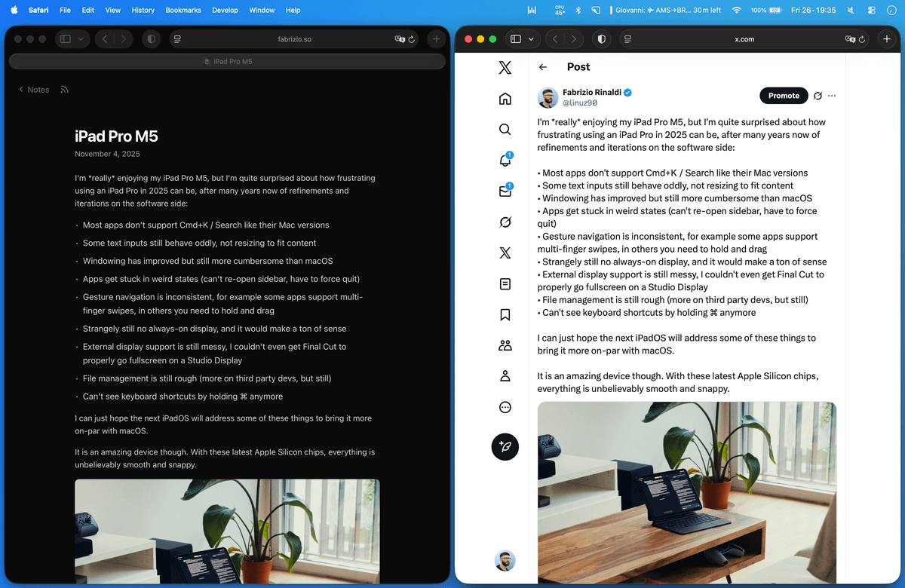Open the Messages inbox in X sidebar
The image size is (905, 588).
(x=505, y=191)
